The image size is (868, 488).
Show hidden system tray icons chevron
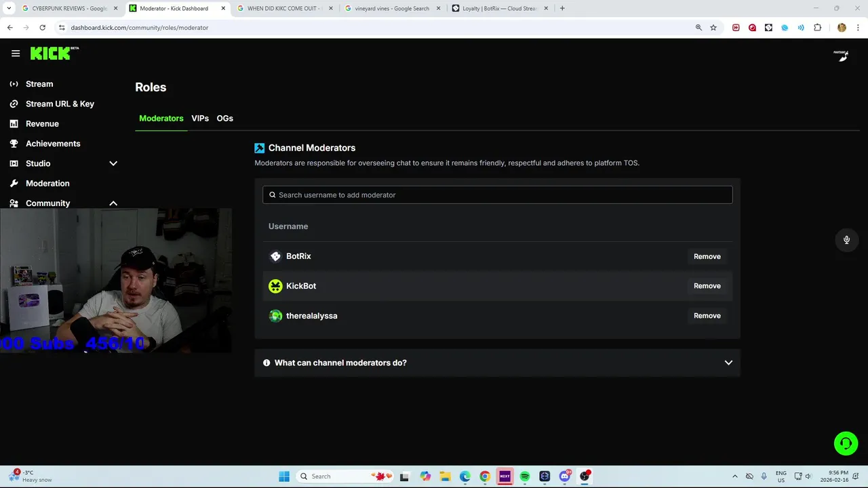coord(734,476)
